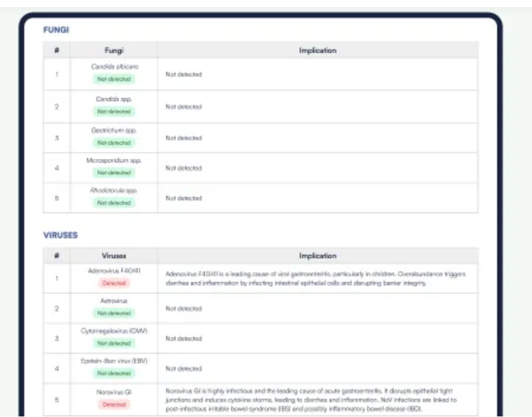Click Not detected badge under Cytomegalovirus (CMV)

click(114, 343)
